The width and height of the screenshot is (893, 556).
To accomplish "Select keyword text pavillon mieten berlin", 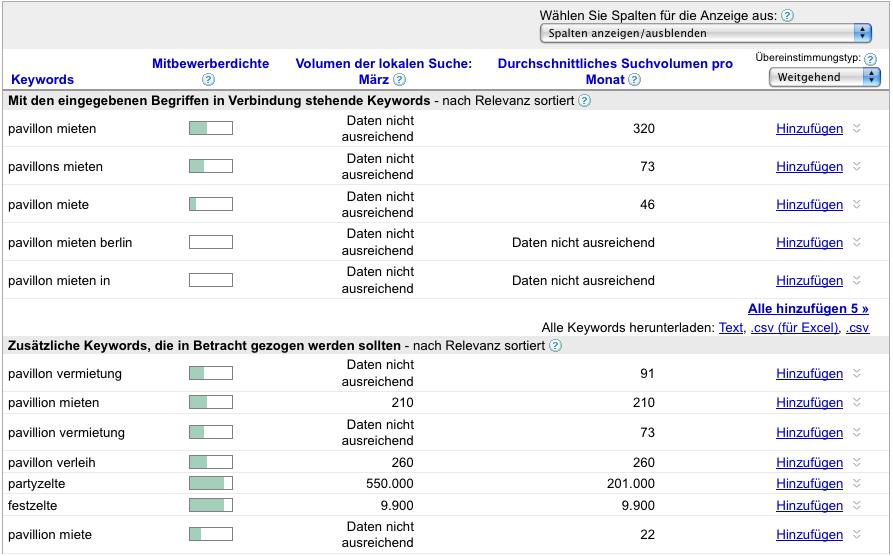I will (70, 242).
